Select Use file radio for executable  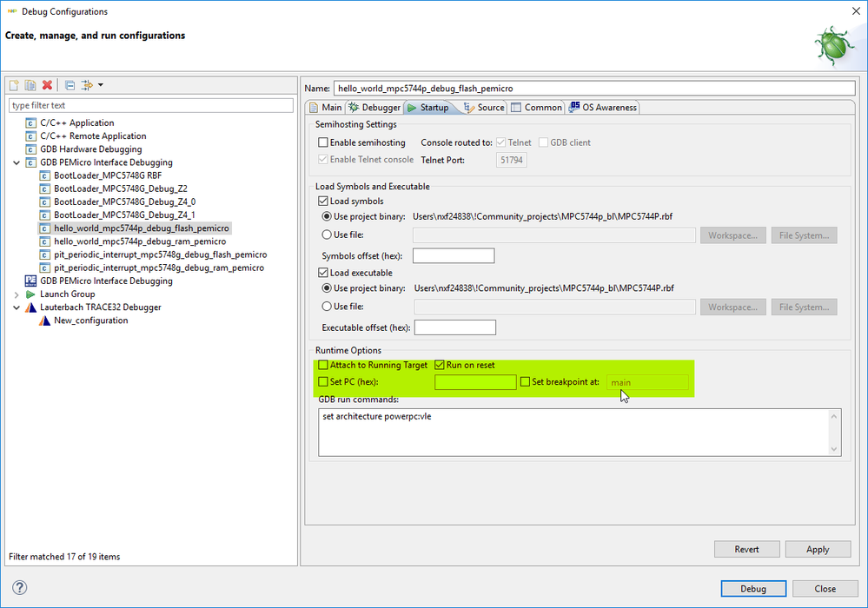point(328,307)
